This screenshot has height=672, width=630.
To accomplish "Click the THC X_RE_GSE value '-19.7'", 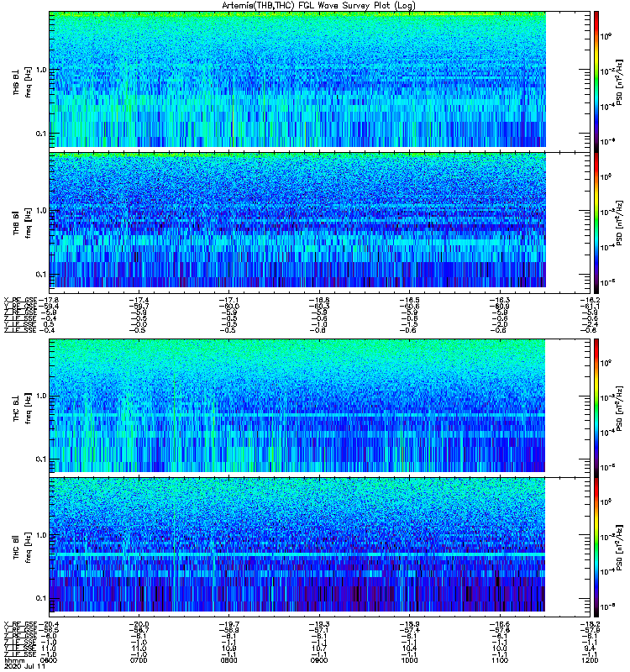I will (x=228, y=624).
